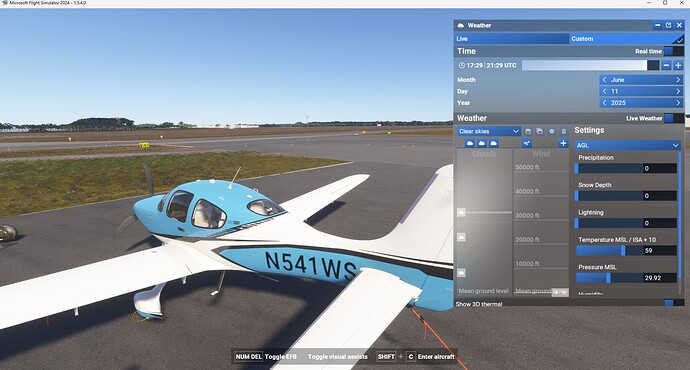Screen dimensions: 690x370
Task: Click the first cloud layer icon
Action: 470,143
